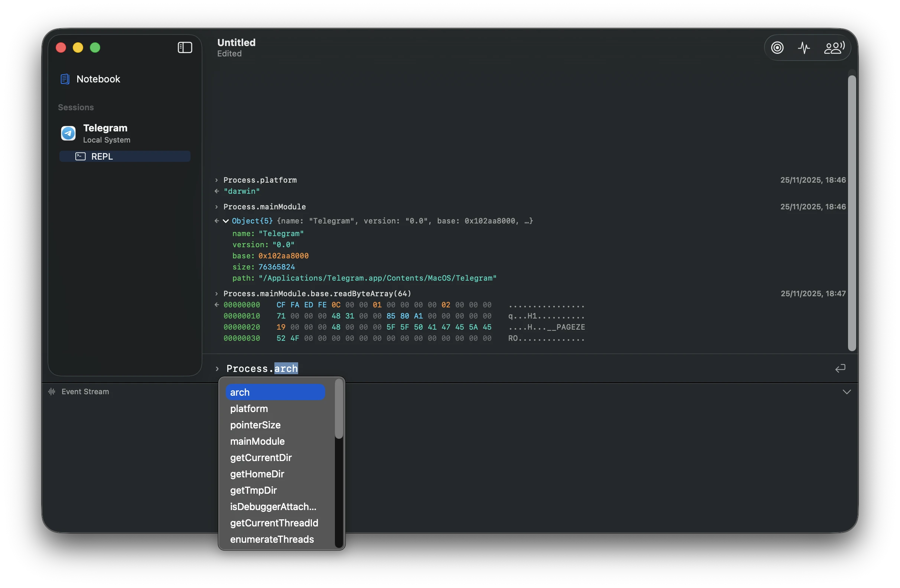Click the readByteArray(64) history command

point(317,294)
